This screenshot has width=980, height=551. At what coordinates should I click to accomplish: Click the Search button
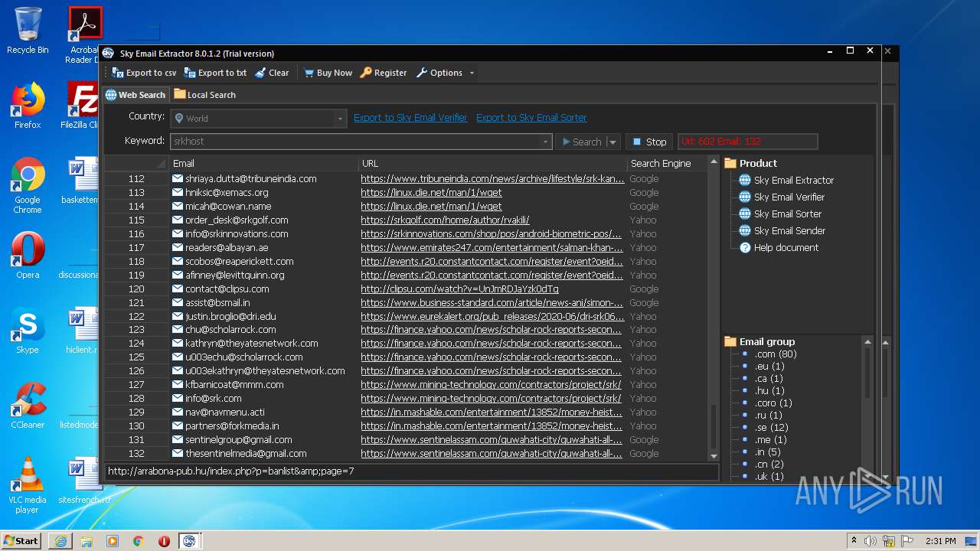[x=581, y=142]
